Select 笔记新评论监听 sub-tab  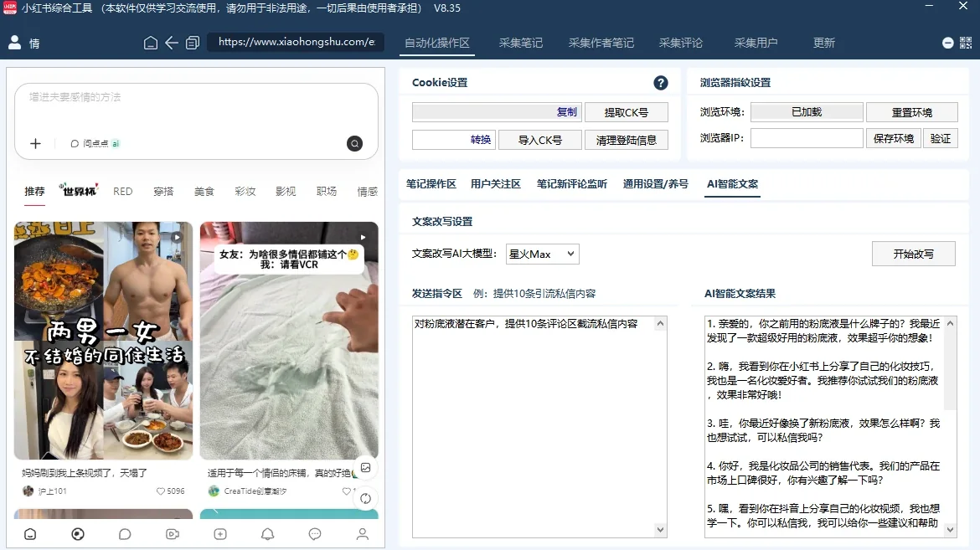pos(572,183)
